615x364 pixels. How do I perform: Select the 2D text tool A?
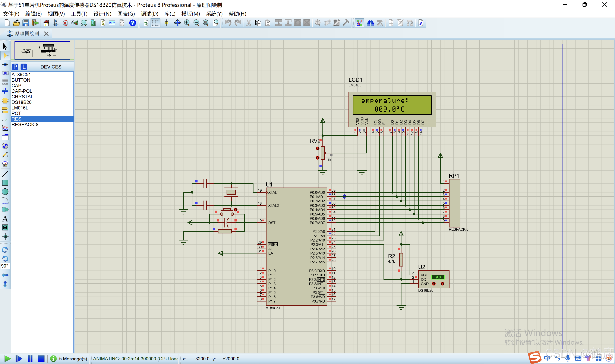[5, 218]
